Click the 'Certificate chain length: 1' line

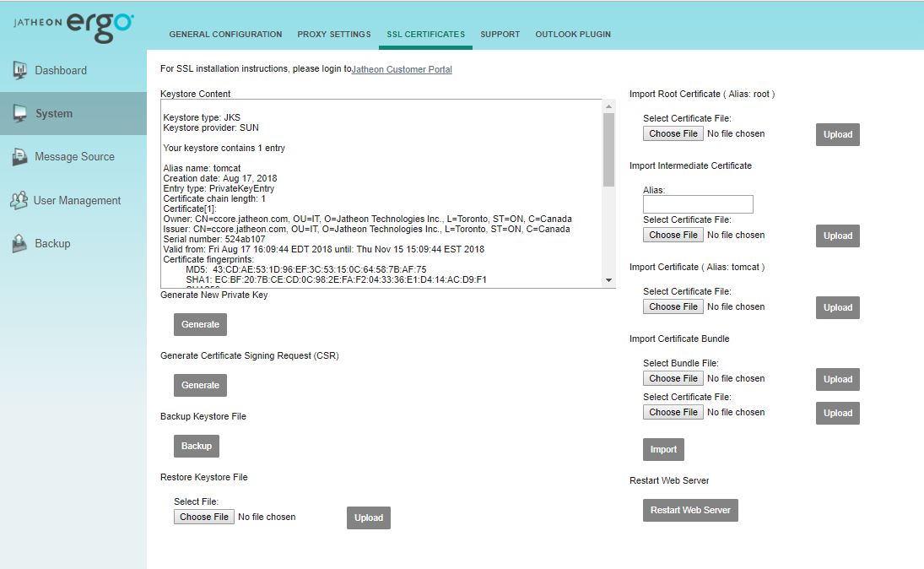[214, 198]
